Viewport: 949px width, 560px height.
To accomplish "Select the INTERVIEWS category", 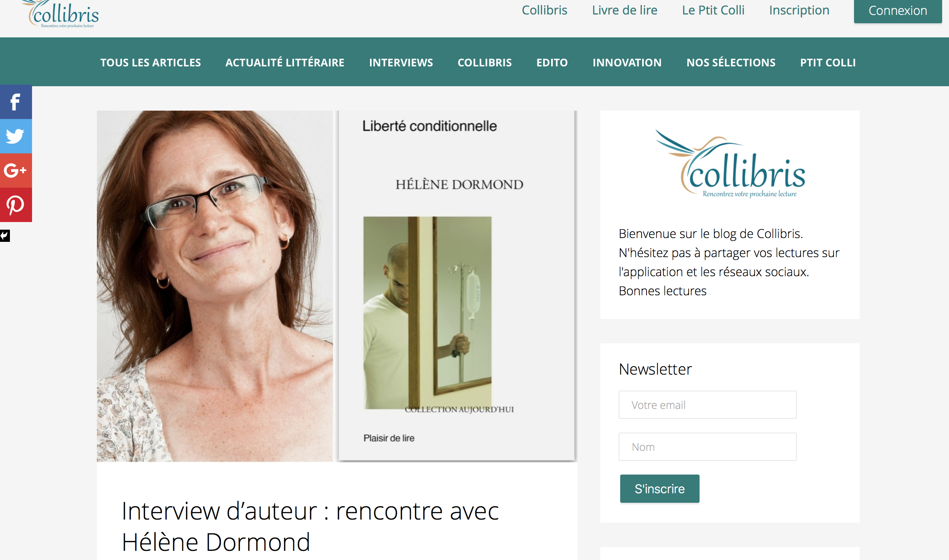I will 401,63.
